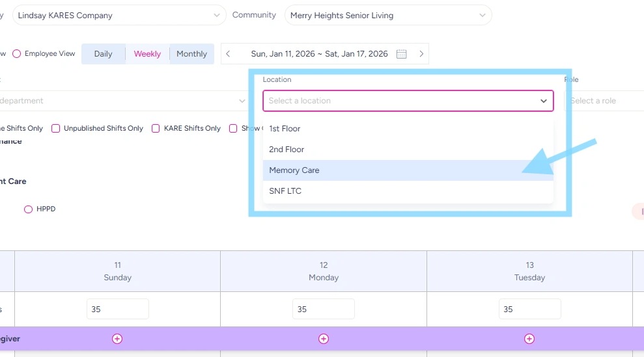The image size is (644, 357).
Task: Enable Unpublished Shifts Only checkbox
Action: (56, 129)
